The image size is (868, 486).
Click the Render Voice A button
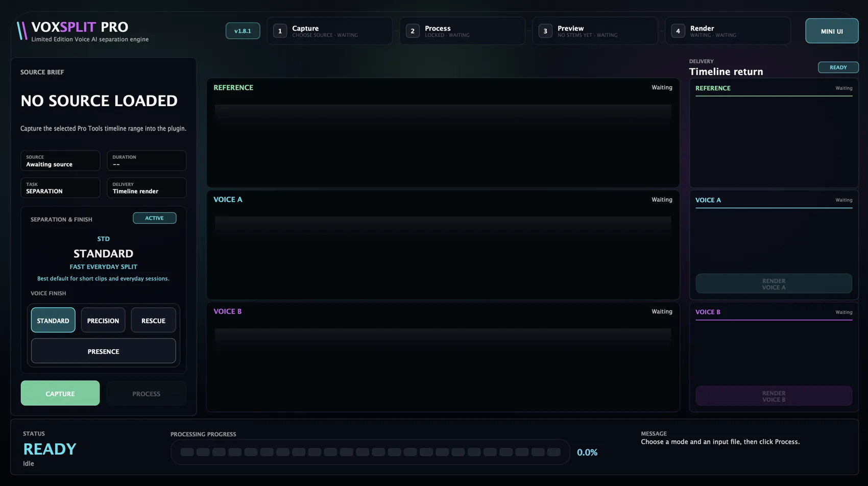(774, 284)
